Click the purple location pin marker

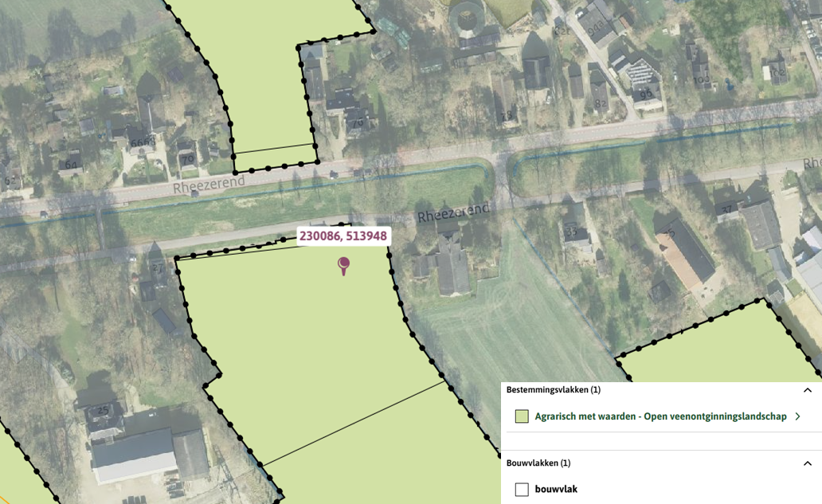tap(343, 265)
